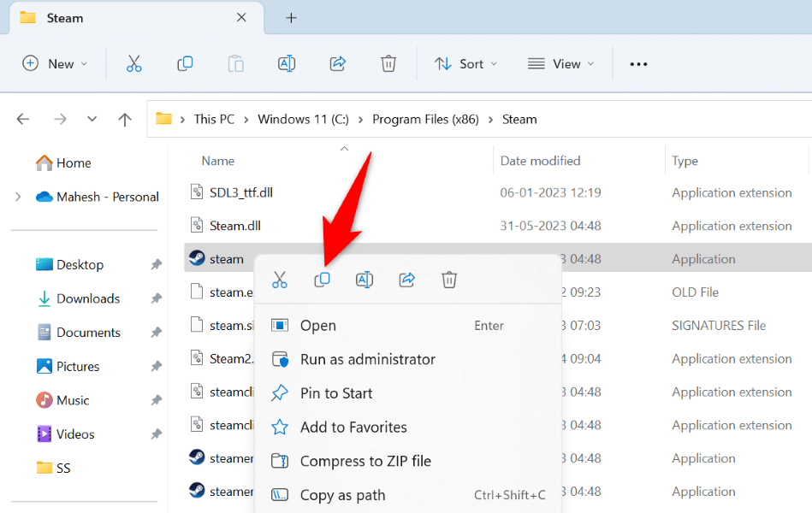
Task: Go back with the left arrow
Action: point(23,120)
